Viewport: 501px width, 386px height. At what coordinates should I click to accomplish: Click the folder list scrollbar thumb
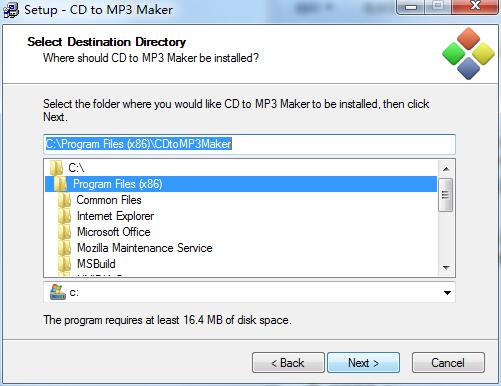446,195
